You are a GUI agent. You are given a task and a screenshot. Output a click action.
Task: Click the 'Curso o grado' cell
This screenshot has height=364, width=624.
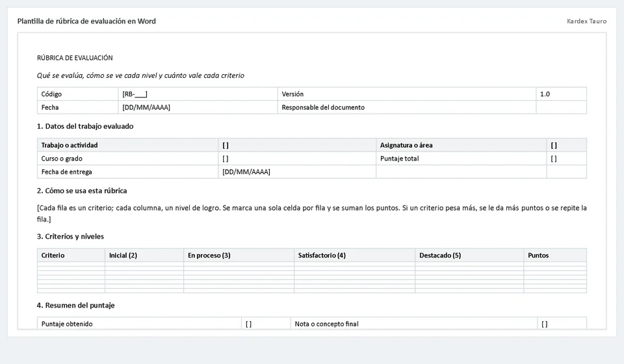click(x=127, y=159)
